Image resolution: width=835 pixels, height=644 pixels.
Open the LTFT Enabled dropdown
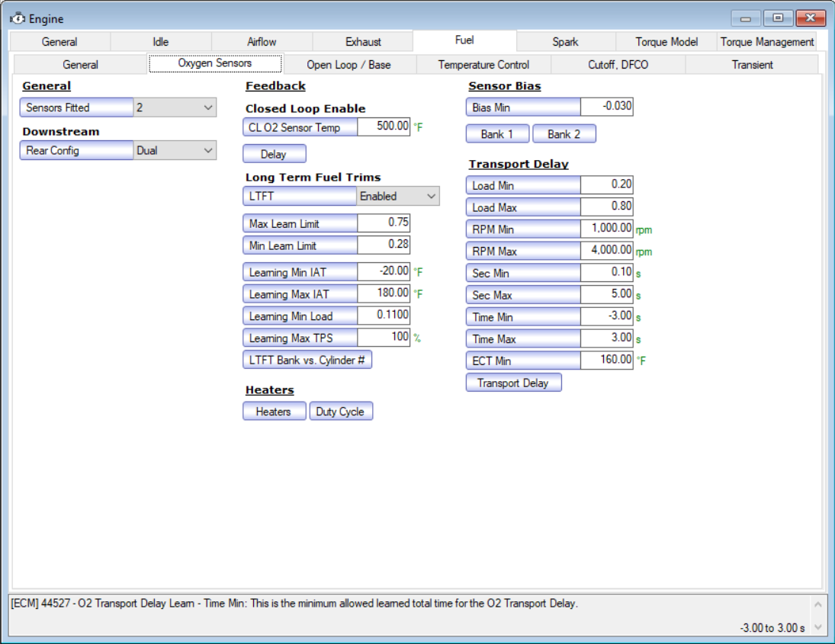click(398, 197)
